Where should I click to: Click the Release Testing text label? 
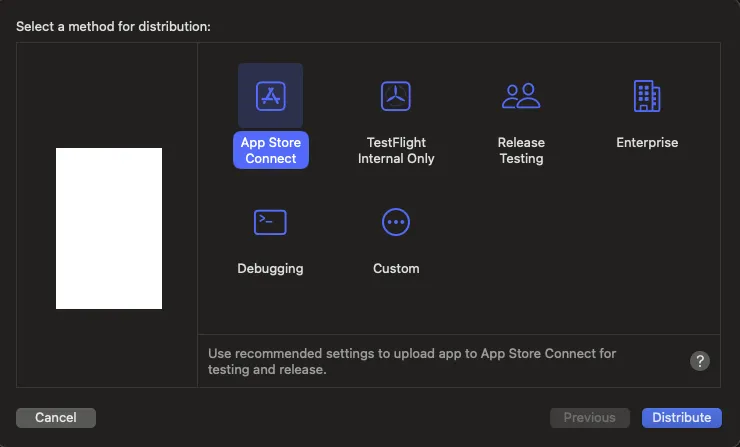(521, 151)
